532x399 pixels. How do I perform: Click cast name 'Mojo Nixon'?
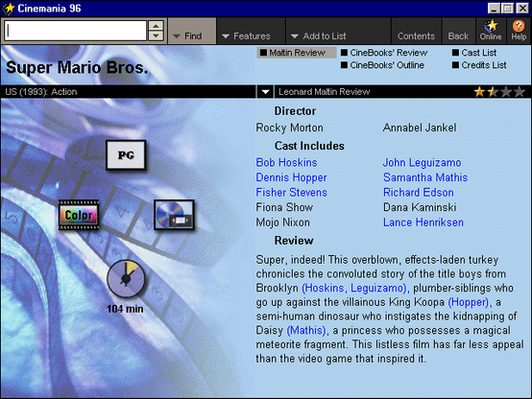coord(282,223)
